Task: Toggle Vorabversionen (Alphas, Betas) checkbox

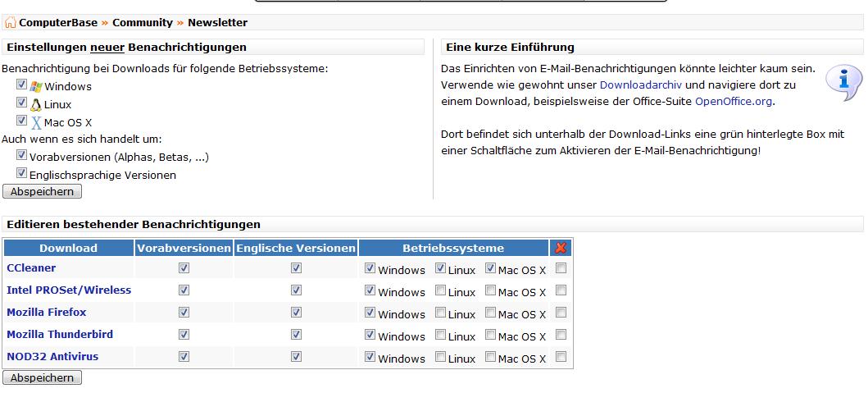Action: pyautogui.click(x=21, y=154)
